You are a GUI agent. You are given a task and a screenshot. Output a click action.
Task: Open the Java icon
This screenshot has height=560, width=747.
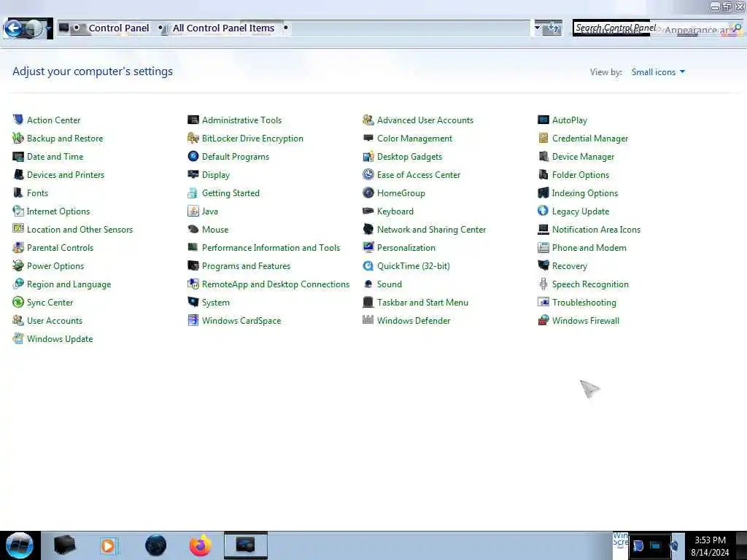tap(193, 211)
